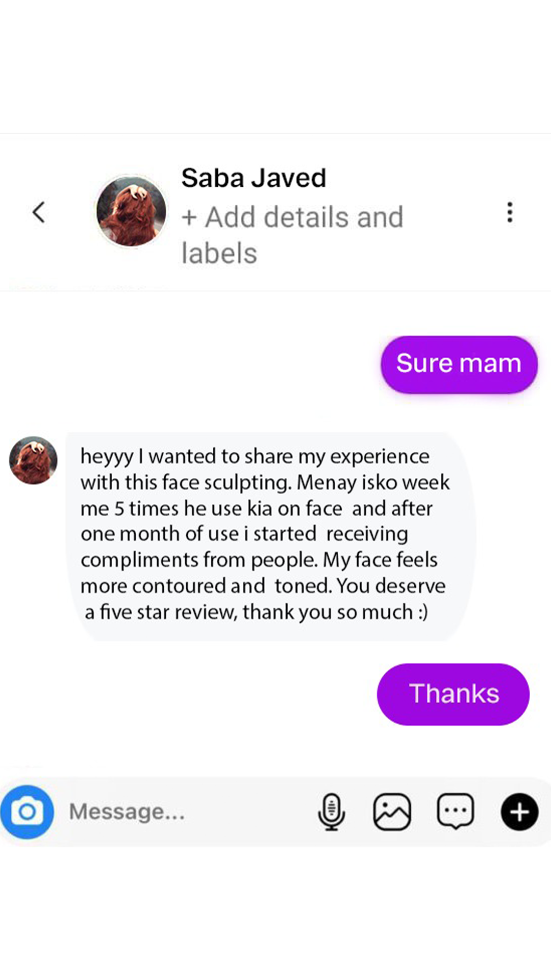Open Saba Javed's profile picture in the header
Viewport: 551px width, 980px height.
point(131,211)
